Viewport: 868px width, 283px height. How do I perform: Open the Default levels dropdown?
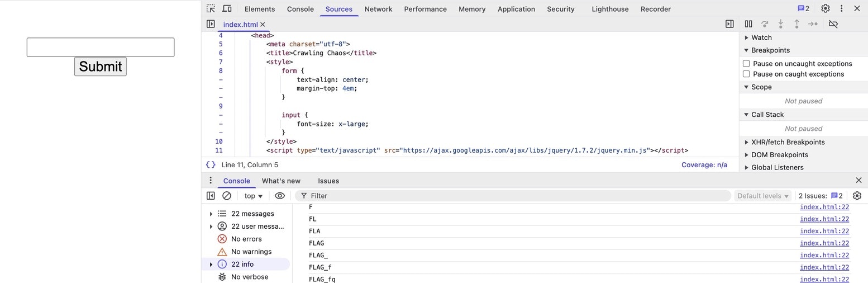point(763,196)
